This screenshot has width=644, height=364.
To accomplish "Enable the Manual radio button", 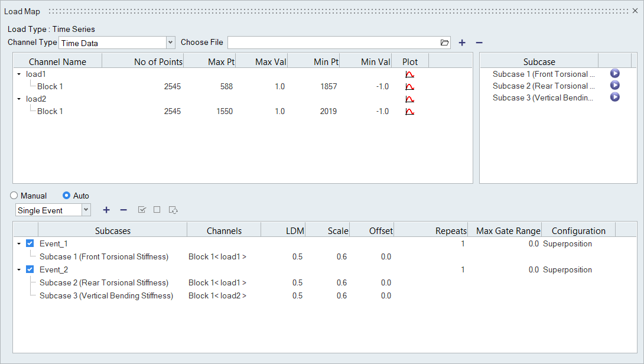I will pyautogui.click(x=14, y=196).
